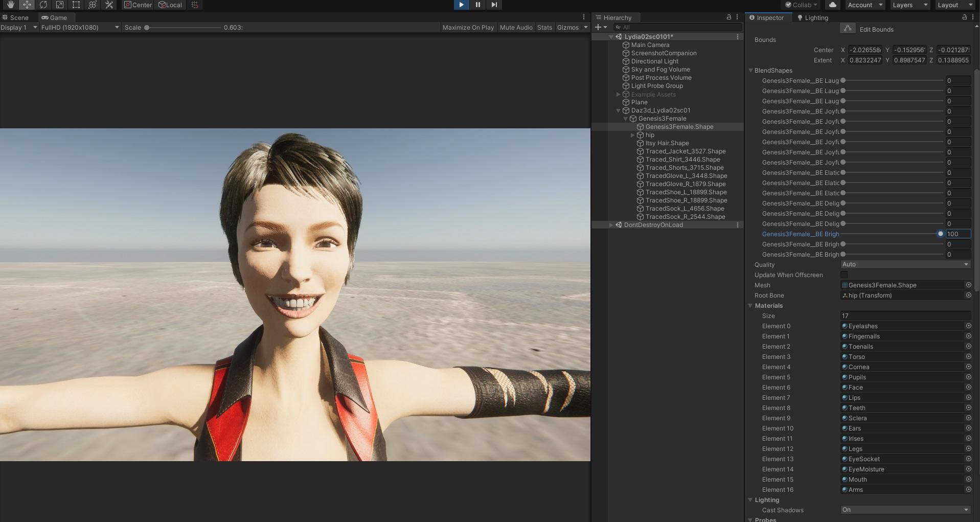Open the Quality dropdown

(x=905, y=264)
